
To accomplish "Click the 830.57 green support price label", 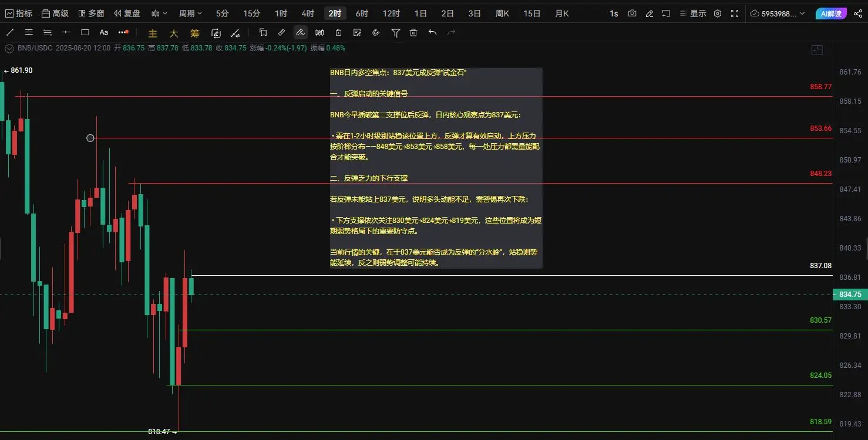I will pos(820,320).
